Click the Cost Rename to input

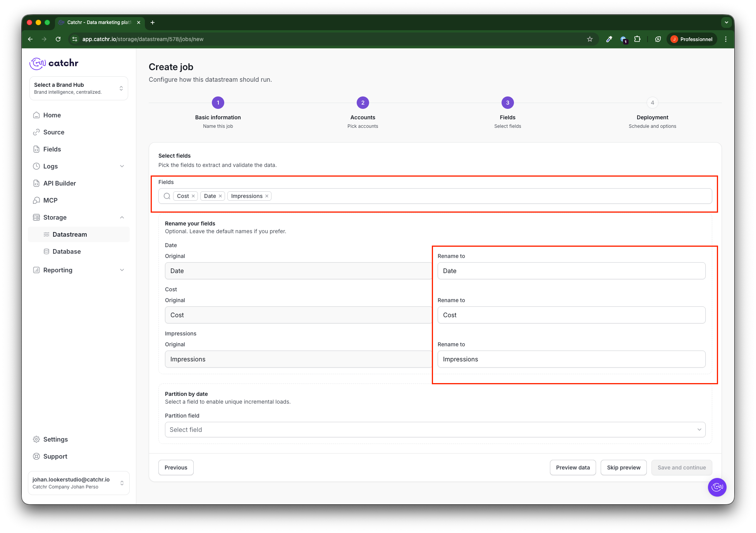(x=571, y=315)
